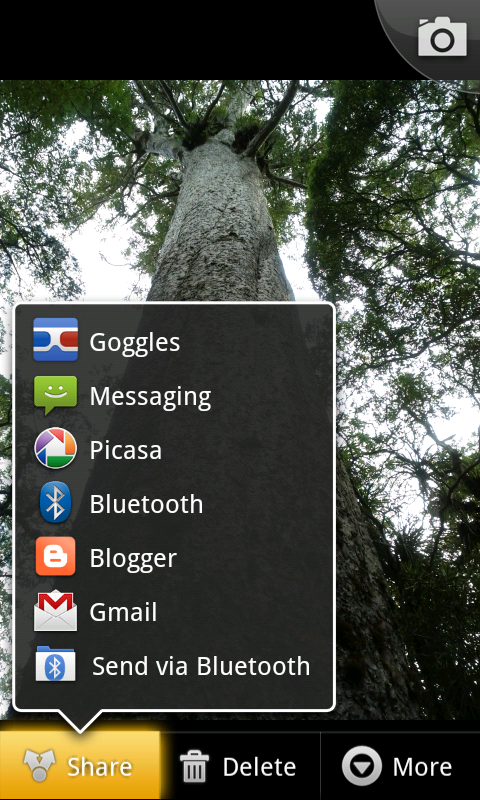This screenshot has height=800, width=480.
Task: Open the More label in bottom bar
Action: tap(422, 767)
